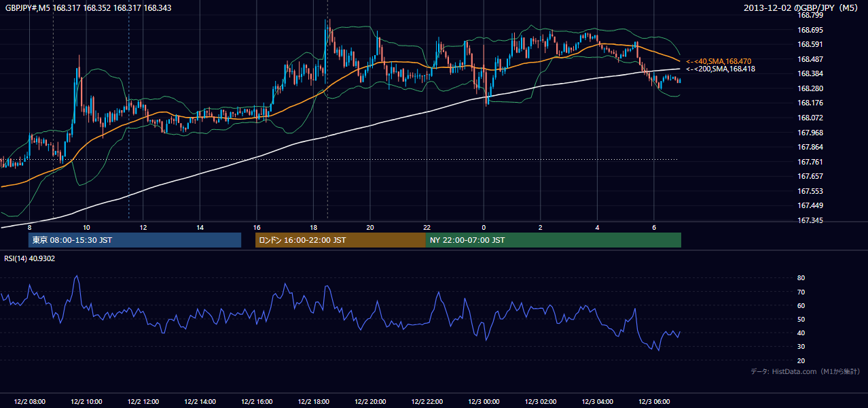The height and width of the screenshot is (408, 868).
Task: Click the 168.695 price axis label
Action: [810, 30]
